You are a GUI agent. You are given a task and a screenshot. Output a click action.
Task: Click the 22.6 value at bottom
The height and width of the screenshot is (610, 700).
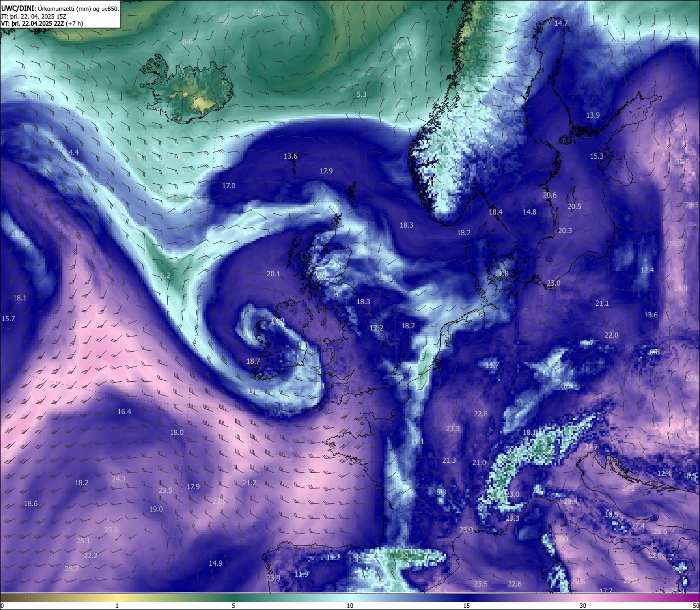(515, 584)
